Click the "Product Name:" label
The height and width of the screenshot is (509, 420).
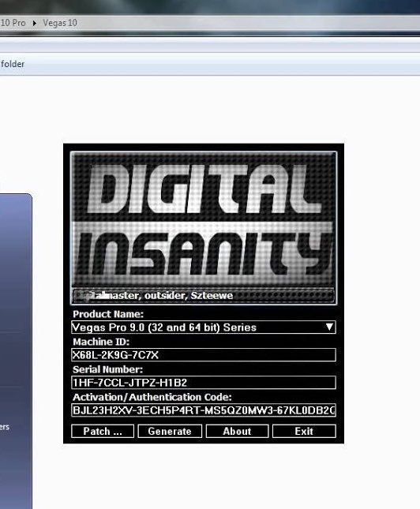tap(108, 314)
